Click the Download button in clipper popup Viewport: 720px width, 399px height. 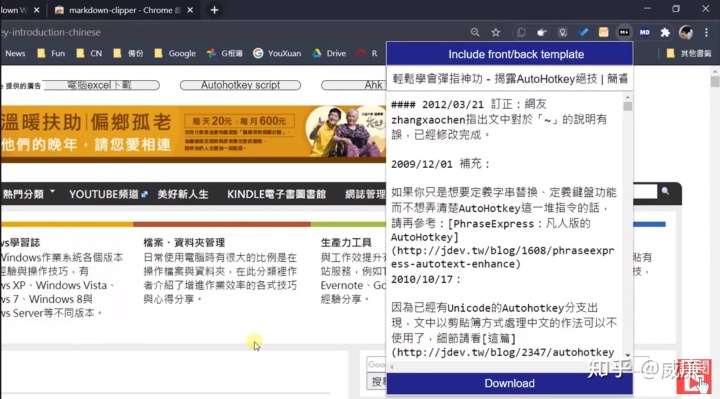[510, 383]
